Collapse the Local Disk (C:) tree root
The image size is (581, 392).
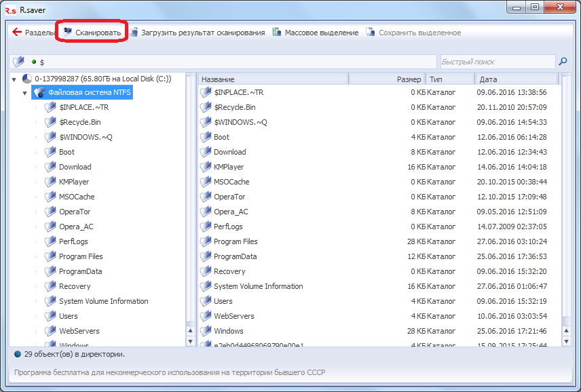(x=15, y=79)
